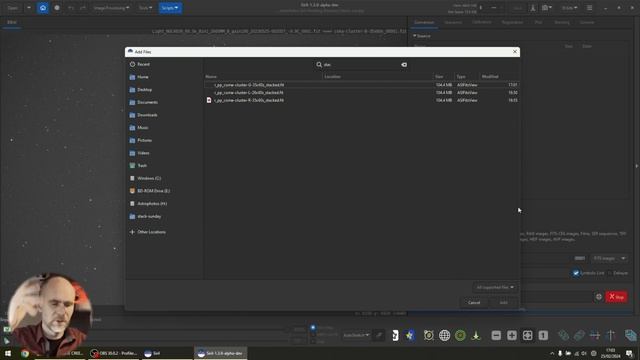Click the save-as download icon in header
640x360 pixels.
(x=533, y=8)
